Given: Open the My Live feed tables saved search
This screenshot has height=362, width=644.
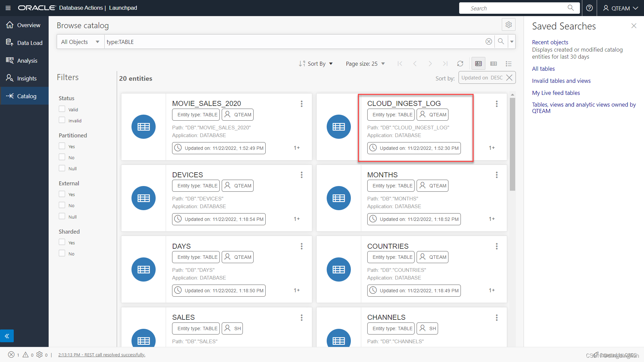Looking at the screenshot, I should click(x=556, y=93).
